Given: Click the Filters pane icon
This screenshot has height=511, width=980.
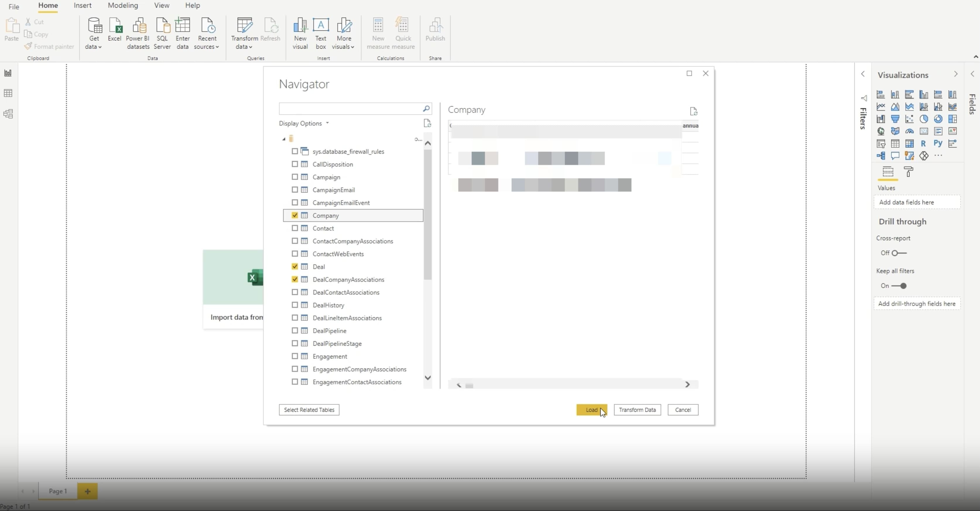Looking at the screenshot, I should pos(864,98).
